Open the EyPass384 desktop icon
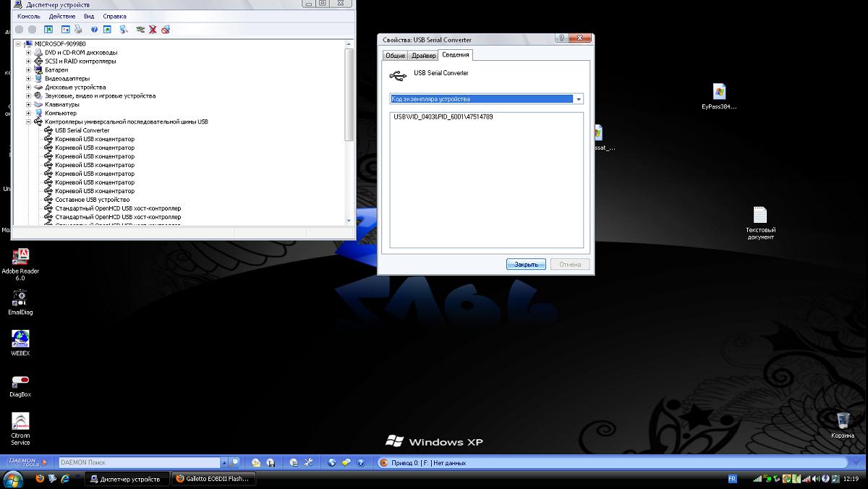Viewport: 868px width, 489px height. (x=719, y=96)
